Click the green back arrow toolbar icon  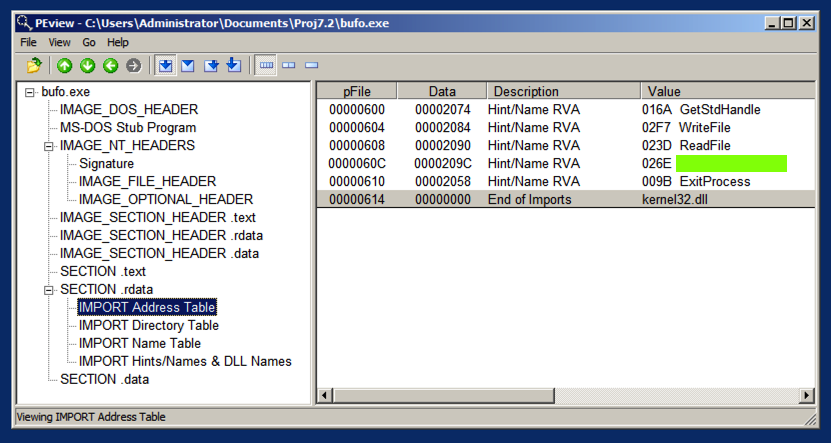click(x=110, y=66)
